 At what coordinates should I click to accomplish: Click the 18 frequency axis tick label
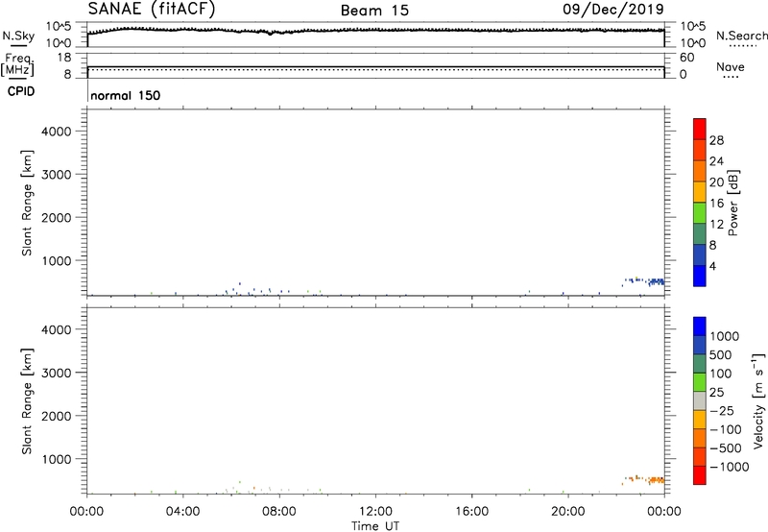tap(63, 58)
